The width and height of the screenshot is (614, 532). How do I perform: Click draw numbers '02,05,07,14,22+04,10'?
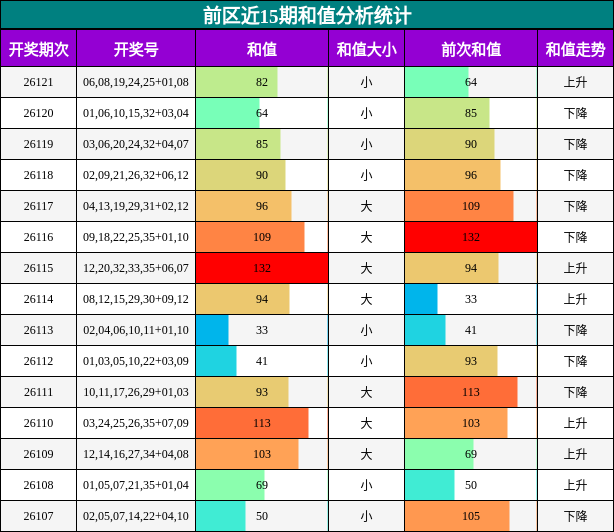[x=136, y=516]
